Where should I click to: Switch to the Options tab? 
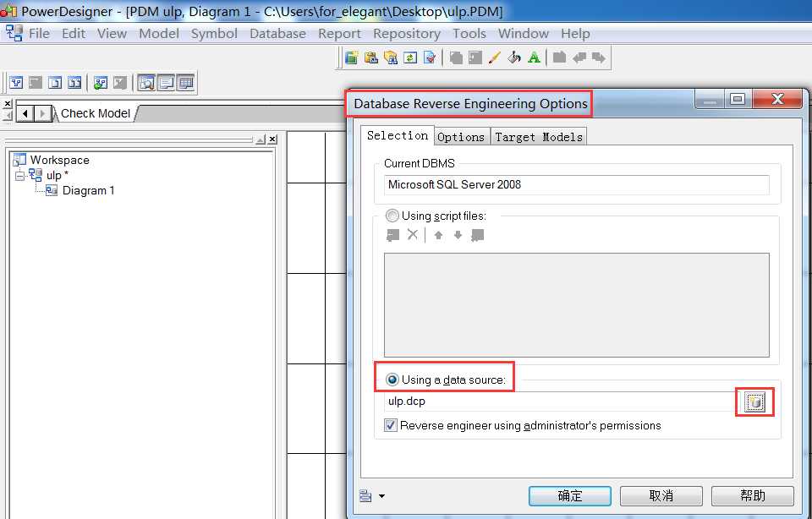click(461, 137)
